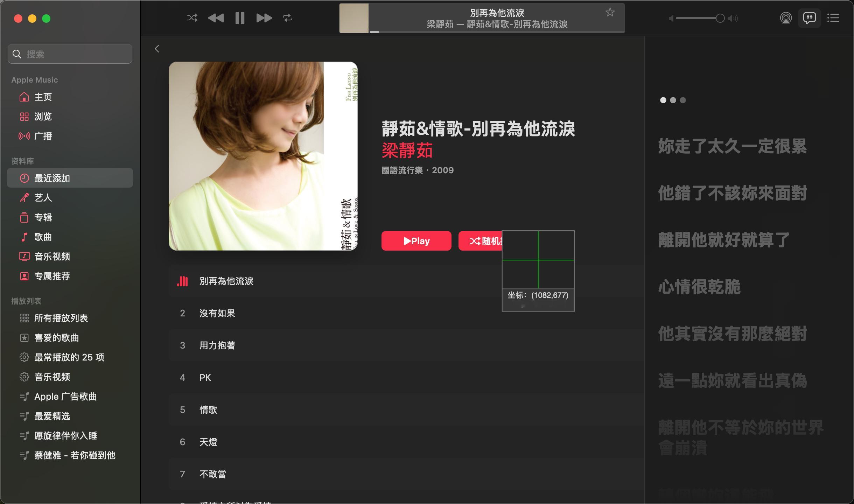Open the 喜爱的歌曲 playlist

pyautogui.click(x=70, y=338)
